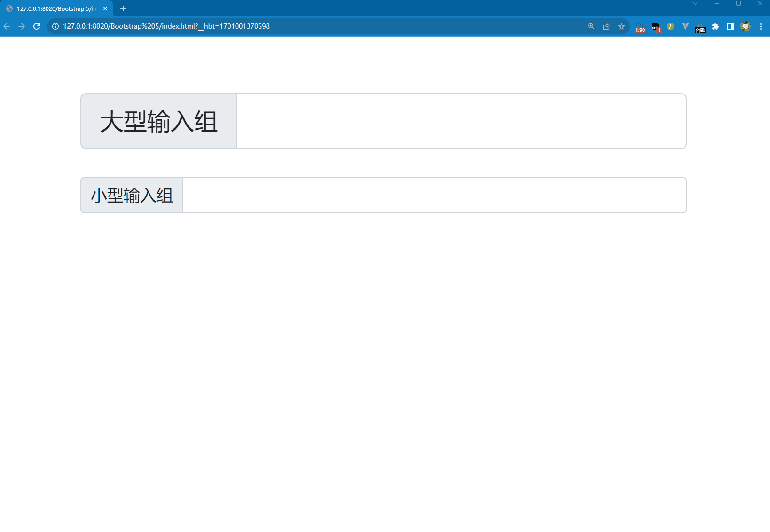The height and width of the screenshot is (532, 770).
Task: Open the share icon in the address bar
Action: [x=606, y=27]
